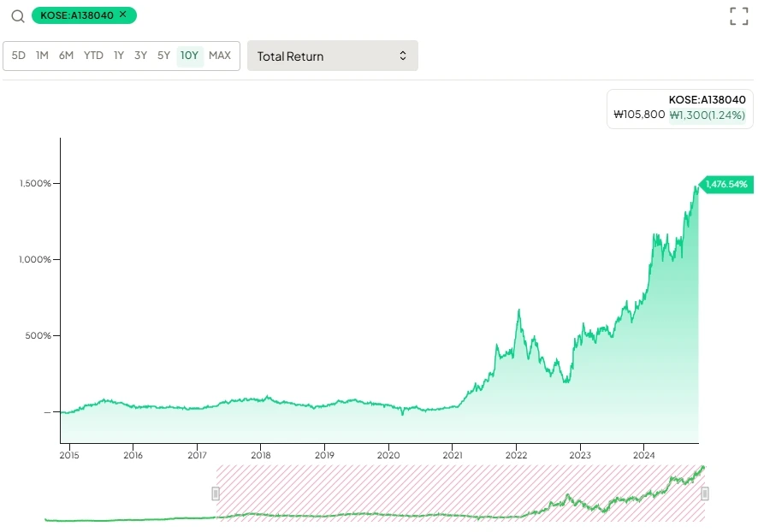Viewport: 758px width, 532px height.
Task: Select the 3Y time range
Action: [140, 56]
